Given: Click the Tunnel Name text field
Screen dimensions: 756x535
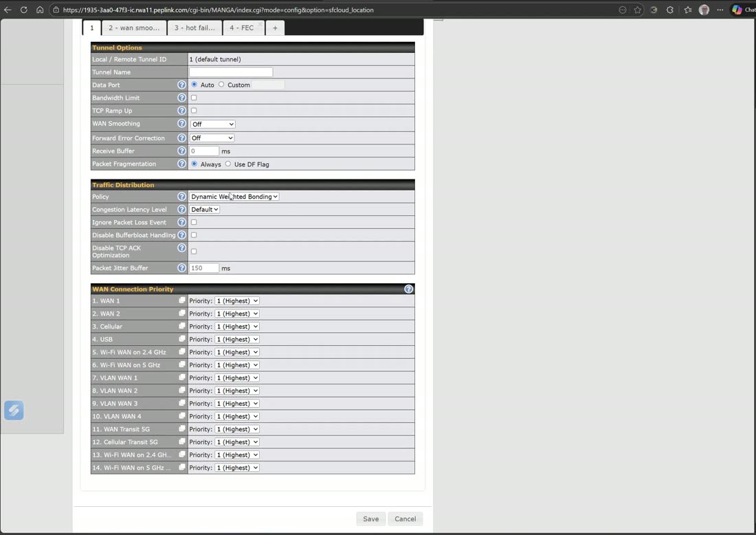Looking at the screenshot, I should [231, 72].
